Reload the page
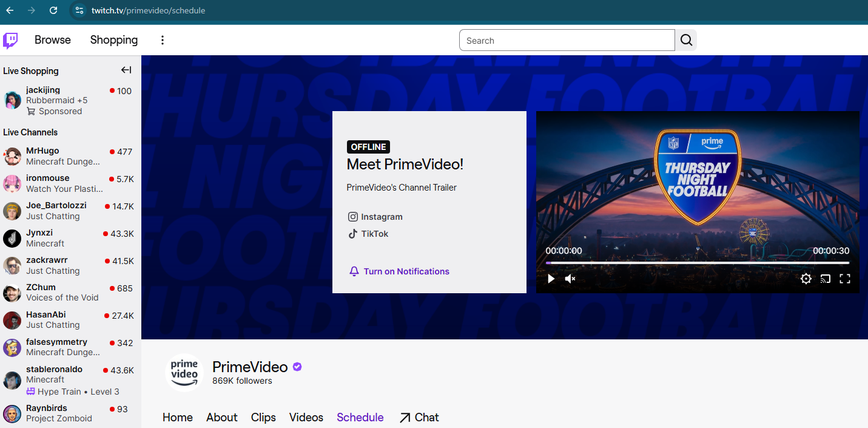This screenshot has width=868, height=428. coord(53,10)
